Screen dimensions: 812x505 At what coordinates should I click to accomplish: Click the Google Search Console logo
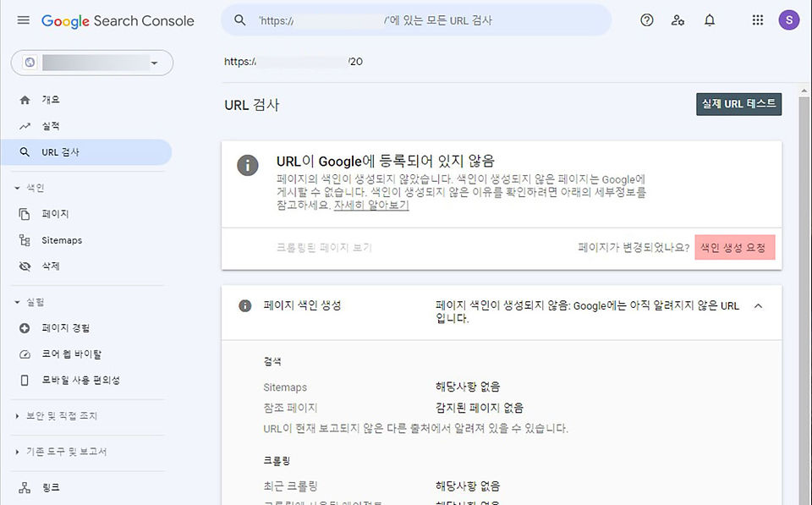tap(118, 20)
